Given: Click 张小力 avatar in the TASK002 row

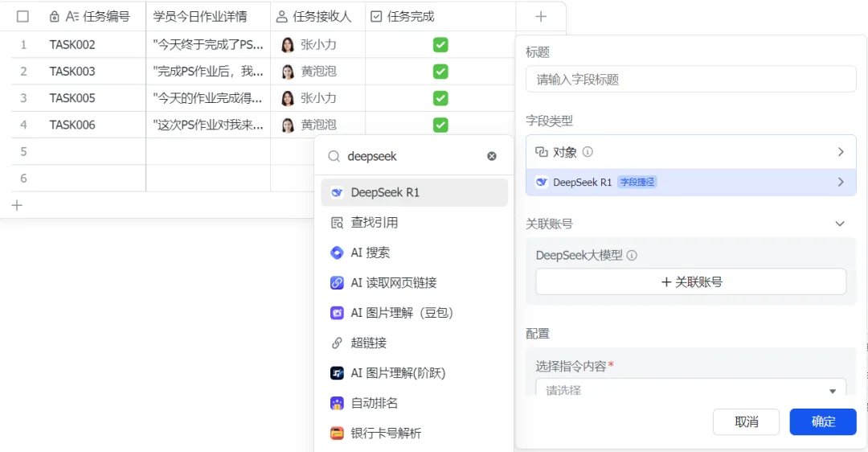Looking at the screenshot, I should [x=287, y=45].
